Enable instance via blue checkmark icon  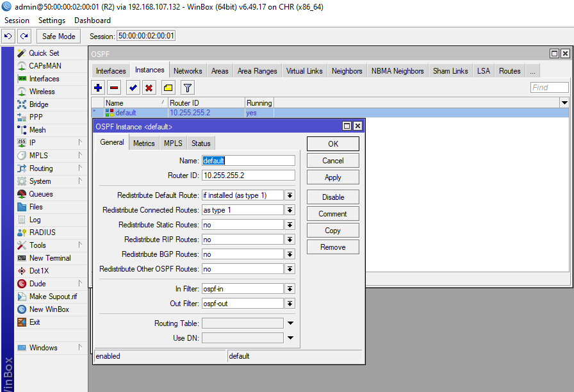(x=133, y=87)
